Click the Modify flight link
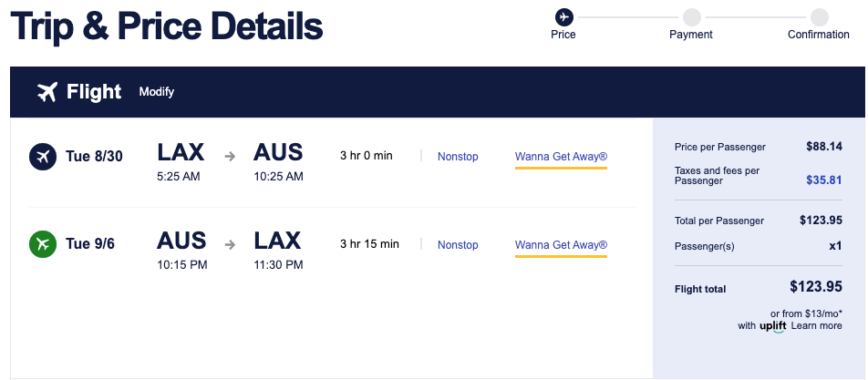 [x=157, y=92]
